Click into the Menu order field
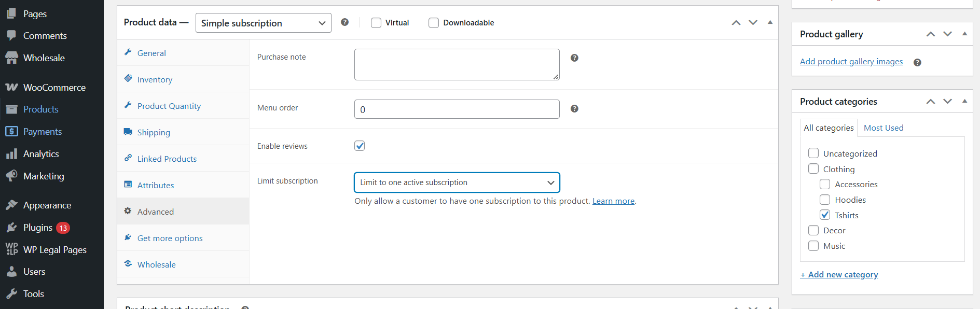This screenshot has height=309, width=980. [457, 109]
